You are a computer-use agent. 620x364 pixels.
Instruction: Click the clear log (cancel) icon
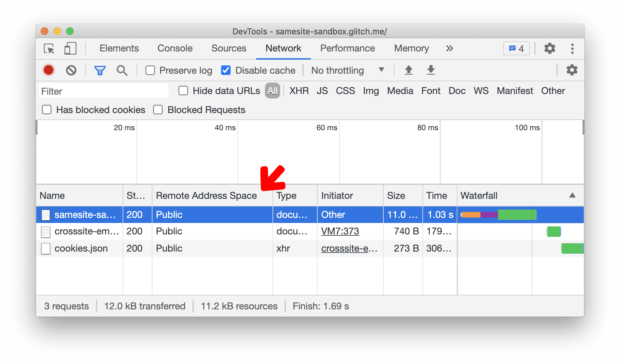71,70
